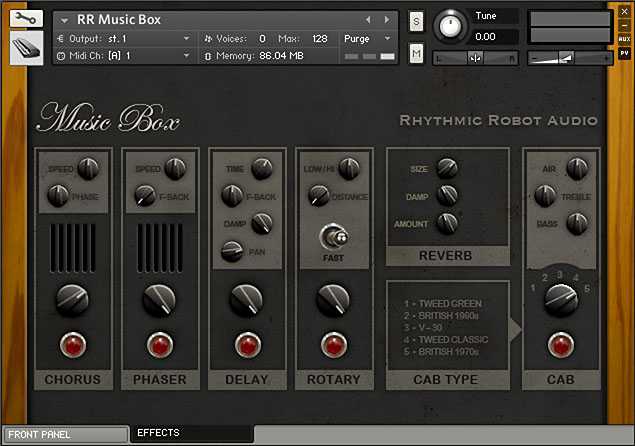The width and height of the screenshot is (635, 446).
Task: Click the '4 - TWEED CLASSIC' entry
Action: point(446,339)
